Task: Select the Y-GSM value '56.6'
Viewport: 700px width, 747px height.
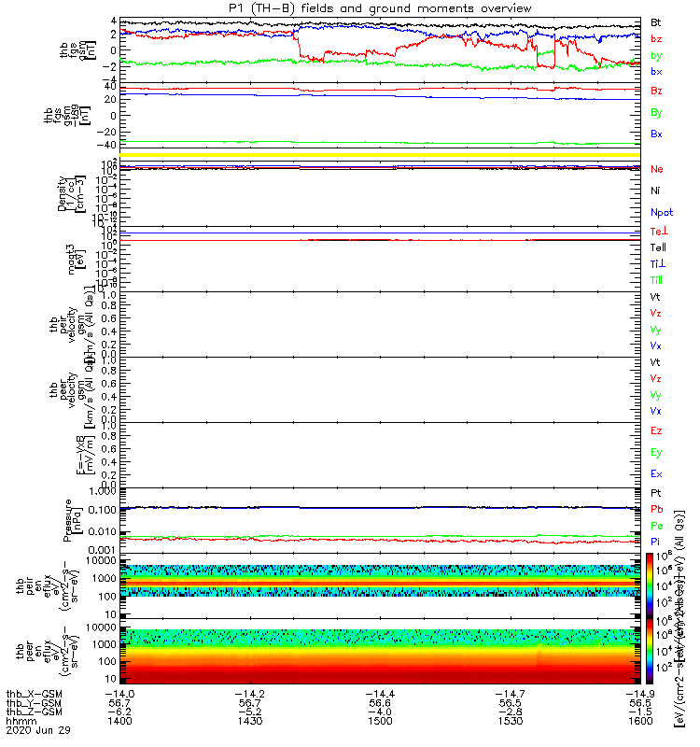Action: click(x=380, y=703)
